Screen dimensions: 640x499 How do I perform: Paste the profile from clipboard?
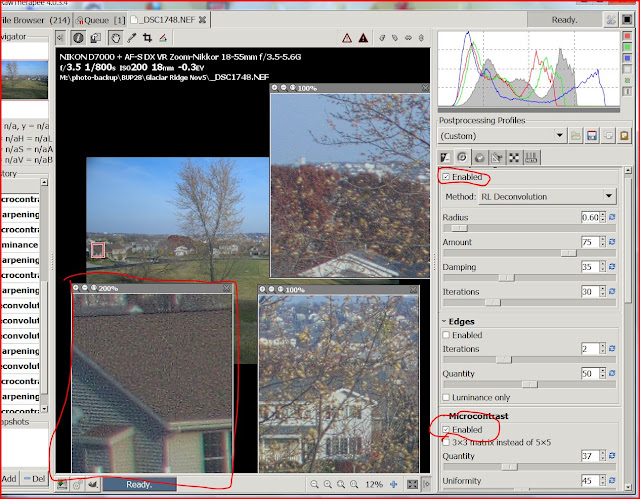(x=624, y=135)
